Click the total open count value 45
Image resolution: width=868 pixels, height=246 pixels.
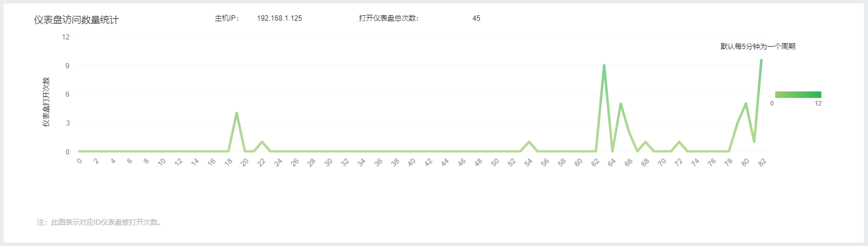476,18
